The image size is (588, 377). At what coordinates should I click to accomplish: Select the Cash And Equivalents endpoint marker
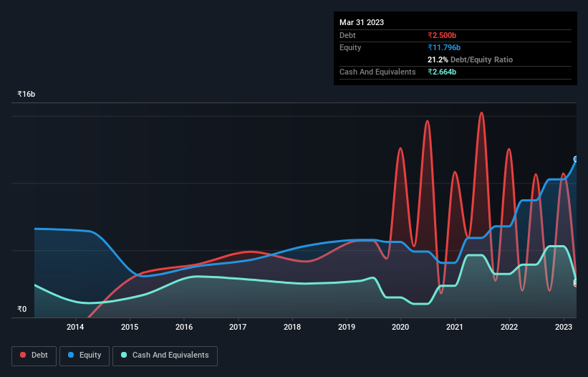(x=576, y=282)
